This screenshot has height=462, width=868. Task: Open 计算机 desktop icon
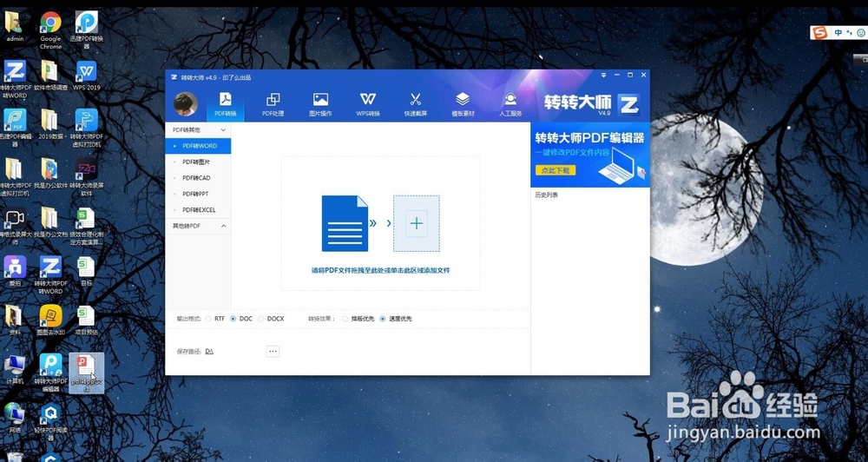15,369
